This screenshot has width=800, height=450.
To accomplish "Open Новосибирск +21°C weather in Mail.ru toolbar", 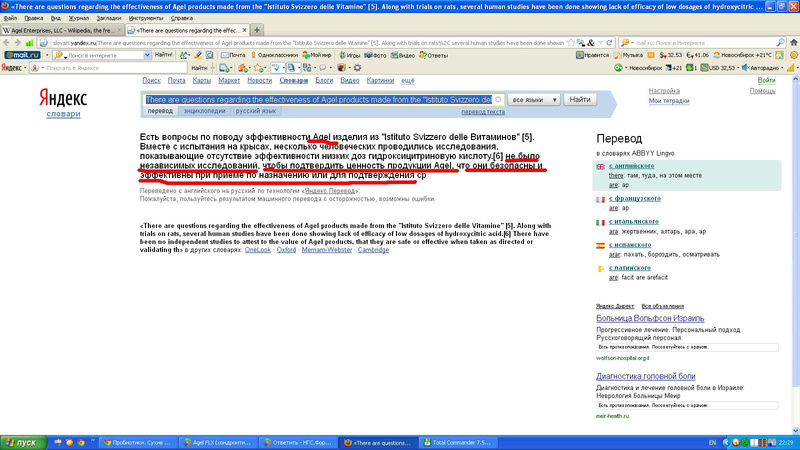I will (742, 55).
